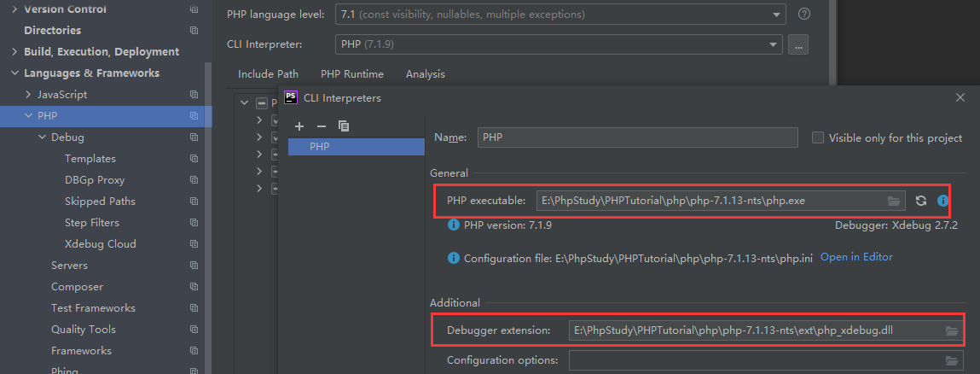Show phpinfo via blue info icon beside reload
980x374 pixels.
coord(943,201)
